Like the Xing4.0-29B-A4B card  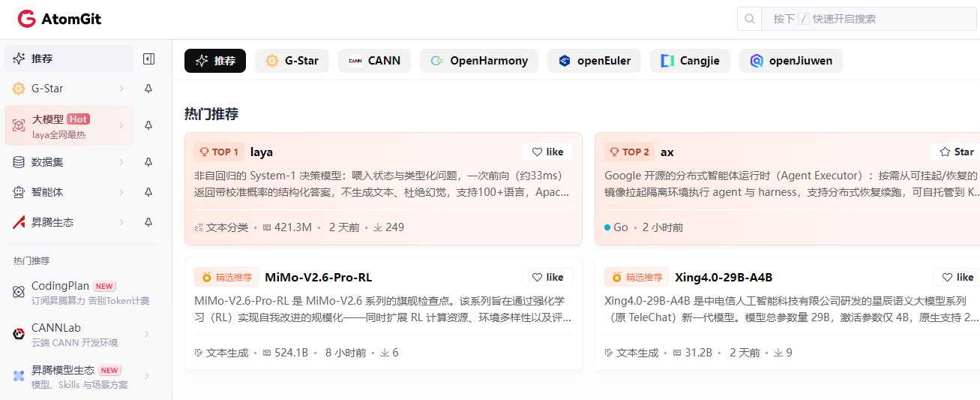click(958, 277)
